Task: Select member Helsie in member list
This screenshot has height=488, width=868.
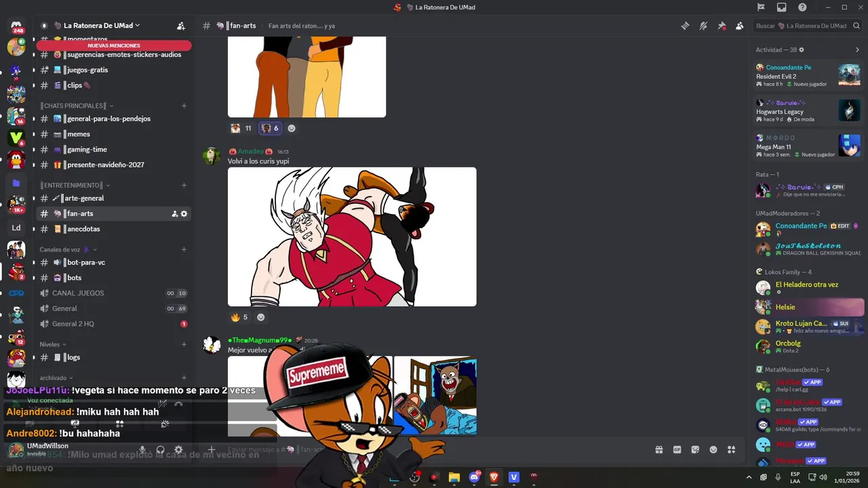Action: point(809,307)
